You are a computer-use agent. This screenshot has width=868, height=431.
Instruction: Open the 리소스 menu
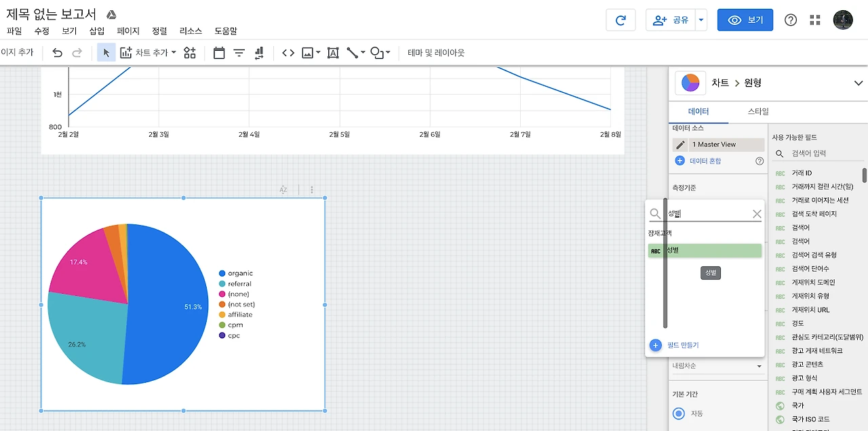[x=191, y=31]
